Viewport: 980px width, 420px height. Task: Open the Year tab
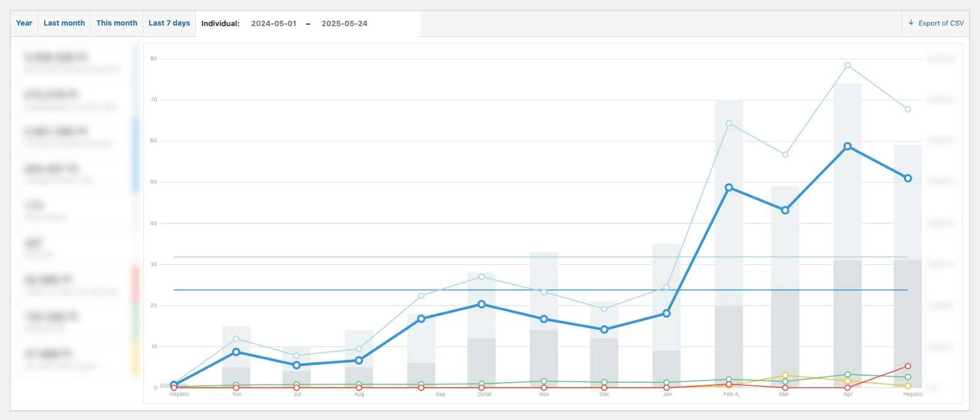click(x=24, y=23)
